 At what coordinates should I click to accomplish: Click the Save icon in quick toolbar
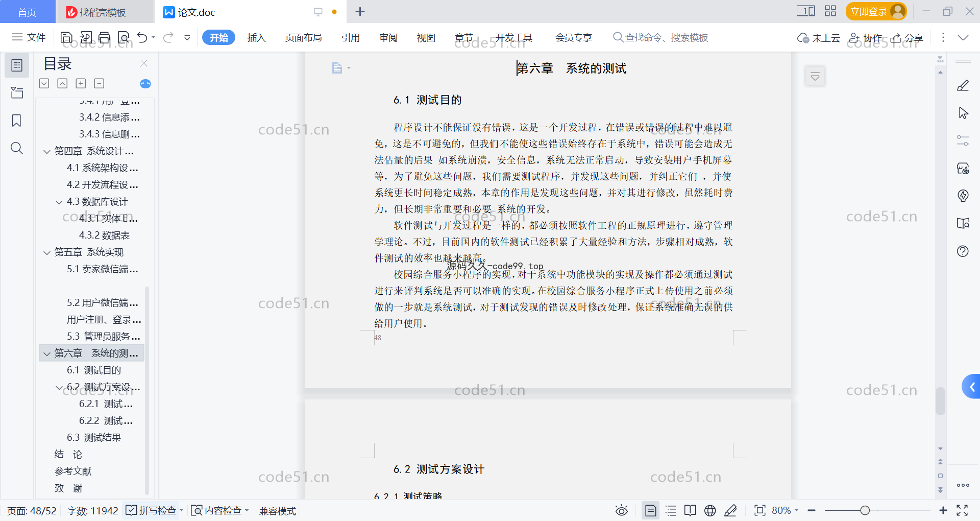[x=66, y=37]
